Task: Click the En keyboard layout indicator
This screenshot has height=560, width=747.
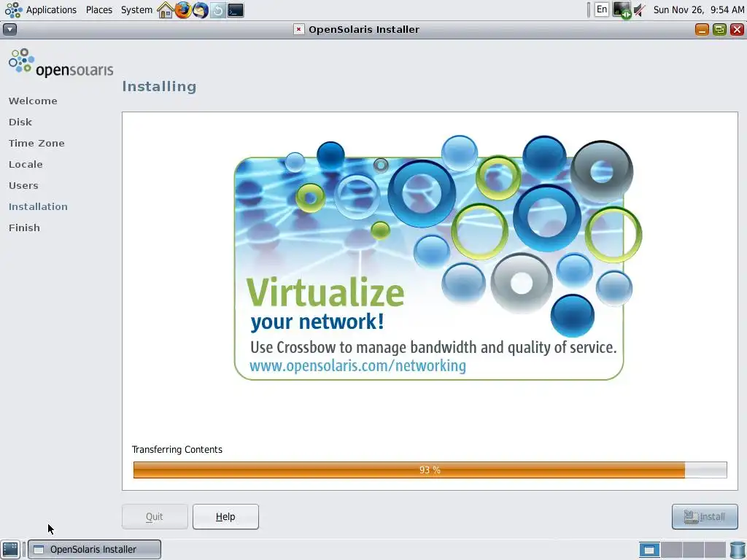Action: [x=602, y=9]
